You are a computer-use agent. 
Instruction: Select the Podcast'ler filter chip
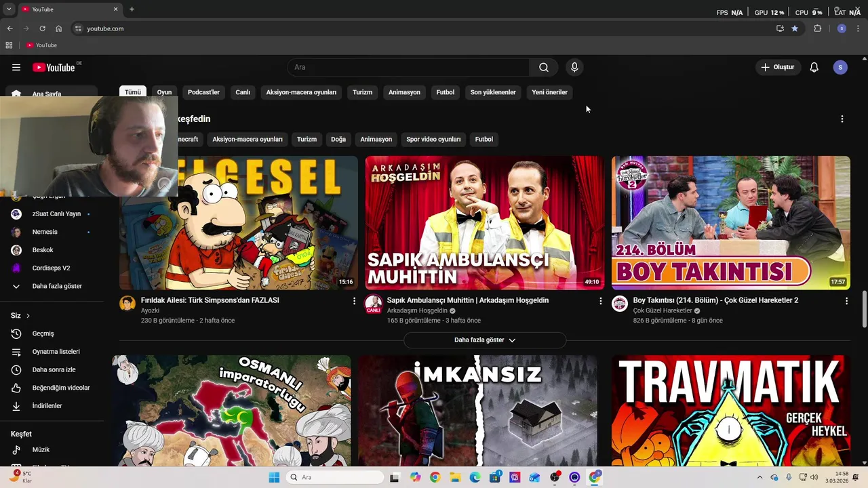[x=203, y=92]
